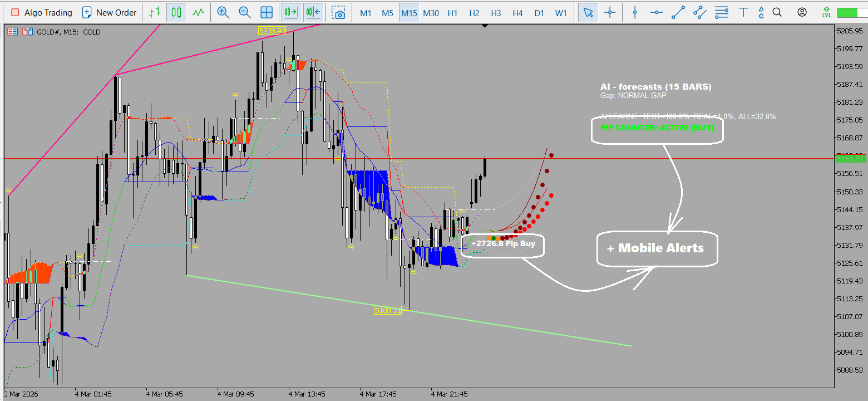Switch chart to candlesticks style
Image resolution: width=868 pixels, height=401 pixels.
pyautogui.click(x=176, y=12)
